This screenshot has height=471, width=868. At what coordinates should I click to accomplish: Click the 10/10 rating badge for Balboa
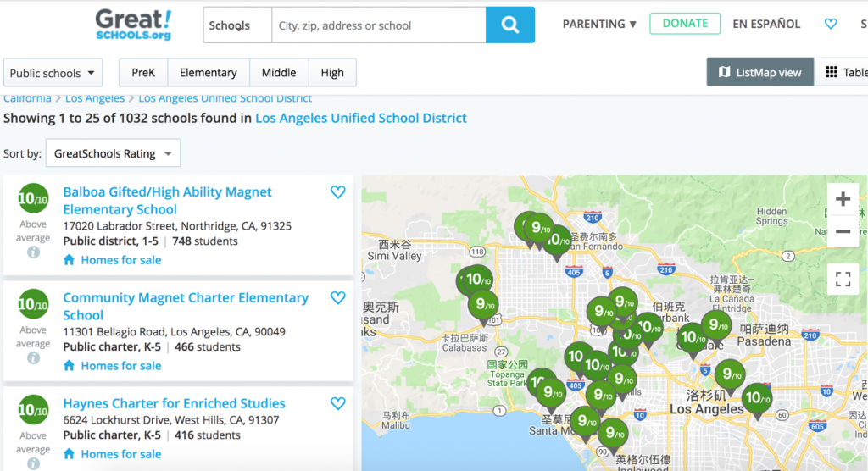[x=33, y=198]
